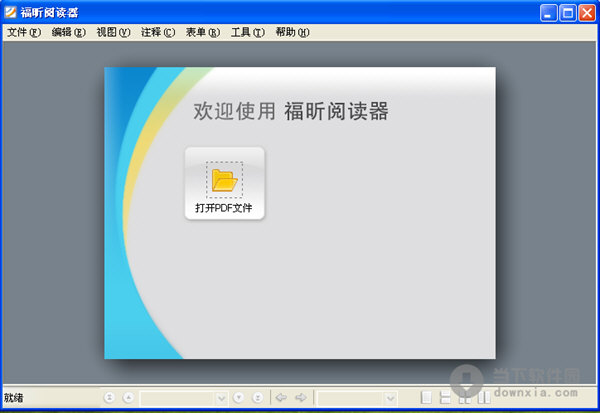Open the 帮助 (Help) menu
Image resolution: width=600 pixels, height=413 pixels.
coord(292,32)
